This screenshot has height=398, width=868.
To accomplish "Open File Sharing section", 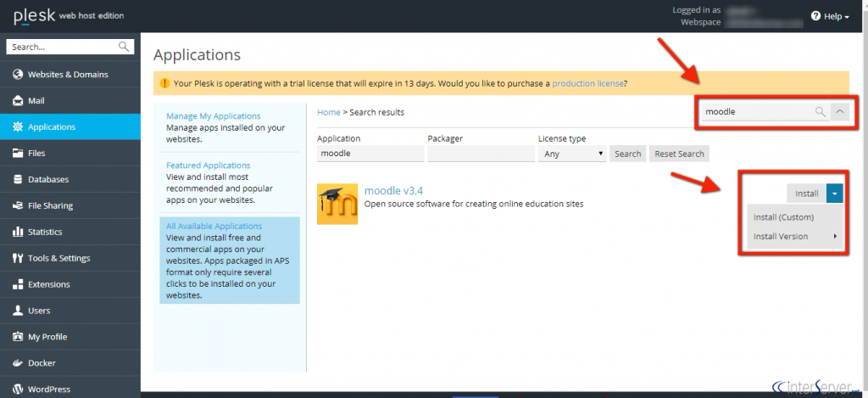I will pyautogui.click(x=70, y=205).
